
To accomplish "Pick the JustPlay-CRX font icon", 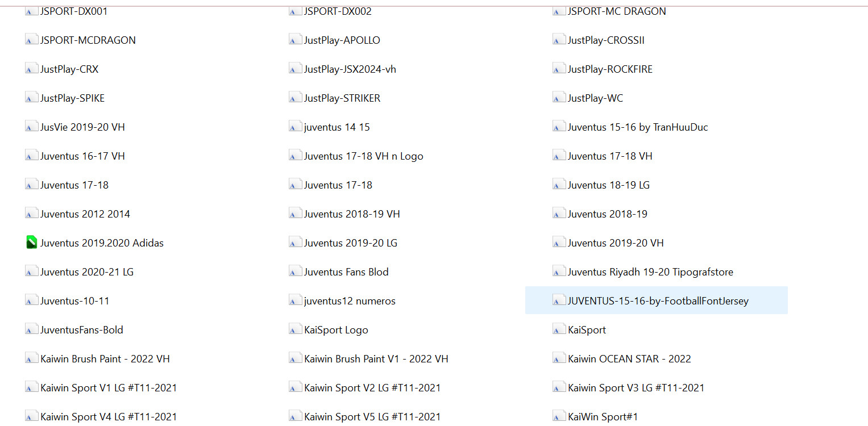I will point(32,69).
